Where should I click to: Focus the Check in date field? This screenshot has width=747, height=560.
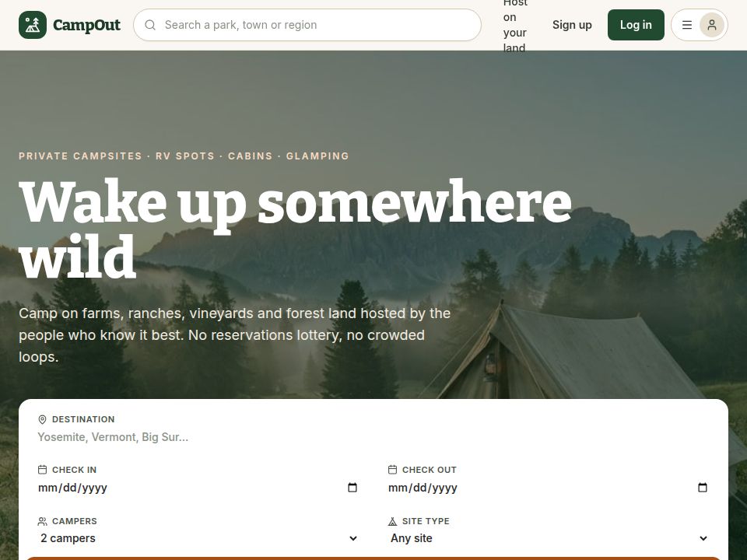pyautogui.click(x=198, y=488)
